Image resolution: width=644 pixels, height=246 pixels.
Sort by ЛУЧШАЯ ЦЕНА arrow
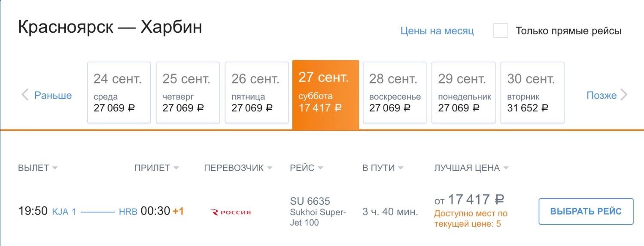point(506,168)
